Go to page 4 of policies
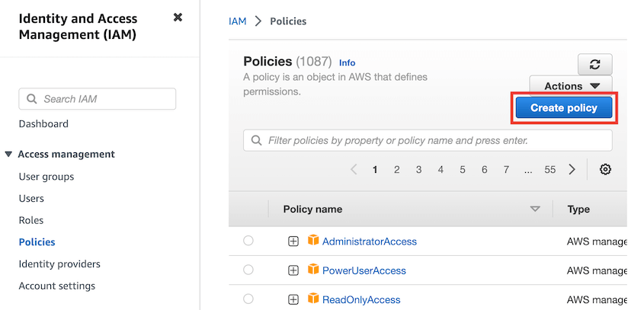This screenshot has width=644, height=310. (x=441, y=170)
